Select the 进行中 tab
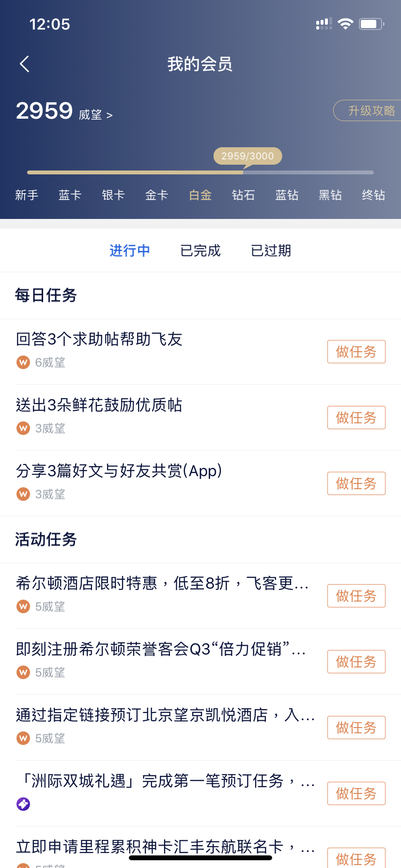Screen dimensions: 401x868 pyautogui.click(x=130, y=250)
